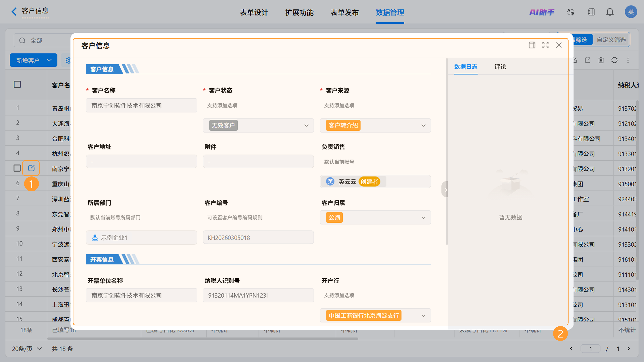Click the 纳税人识别号 field

[258, 295]
